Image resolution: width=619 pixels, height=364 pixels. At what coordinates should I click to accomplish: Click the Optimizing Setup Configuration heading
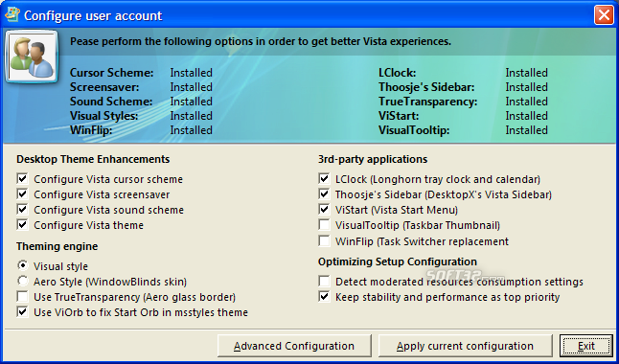398,262
